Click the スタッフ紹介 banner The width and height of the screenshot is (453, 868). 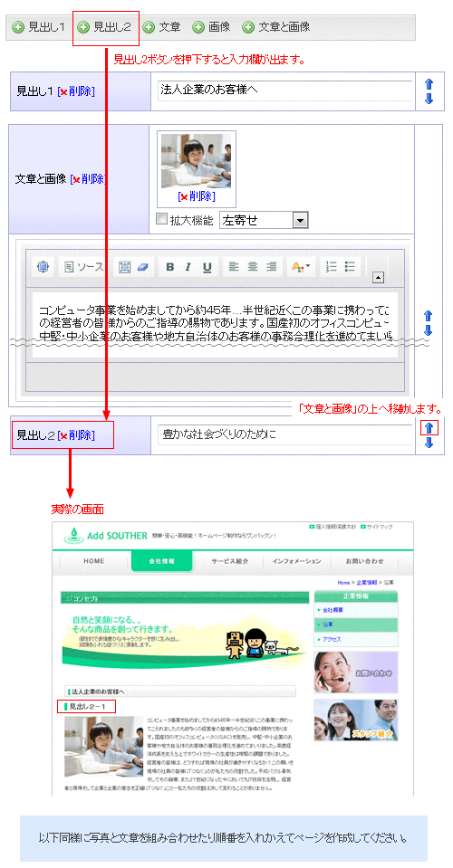[355, 720]
